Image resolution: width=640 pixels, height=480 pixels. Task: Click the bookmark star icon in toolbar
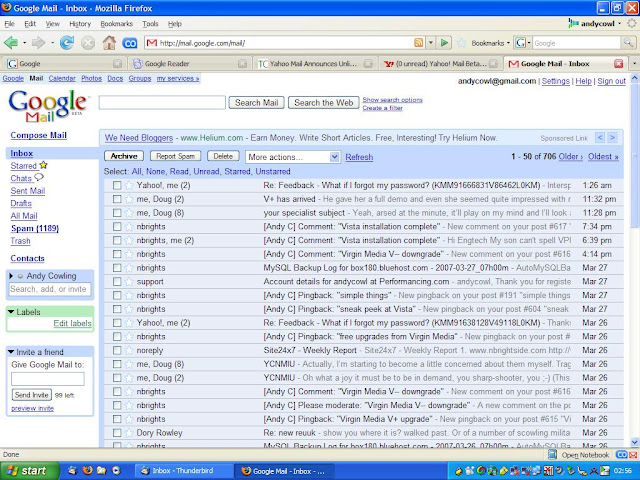[x=462, y=43]
